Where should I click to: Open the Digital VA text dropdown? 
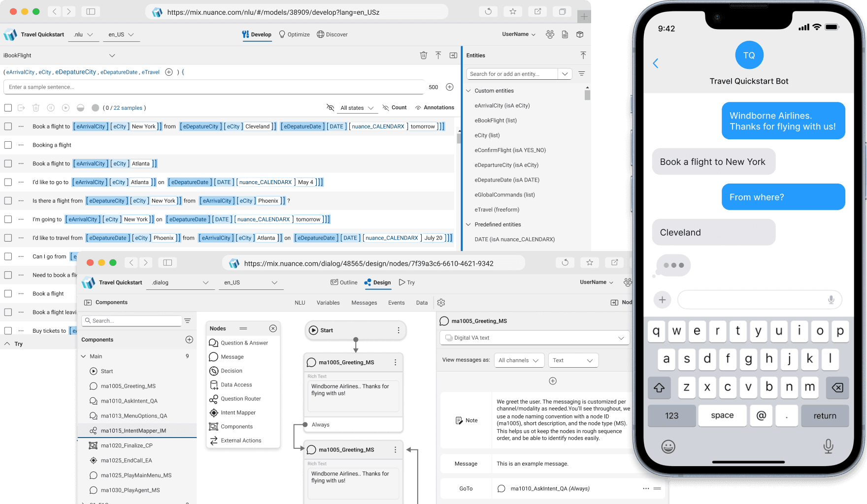(x=534, y=338)
